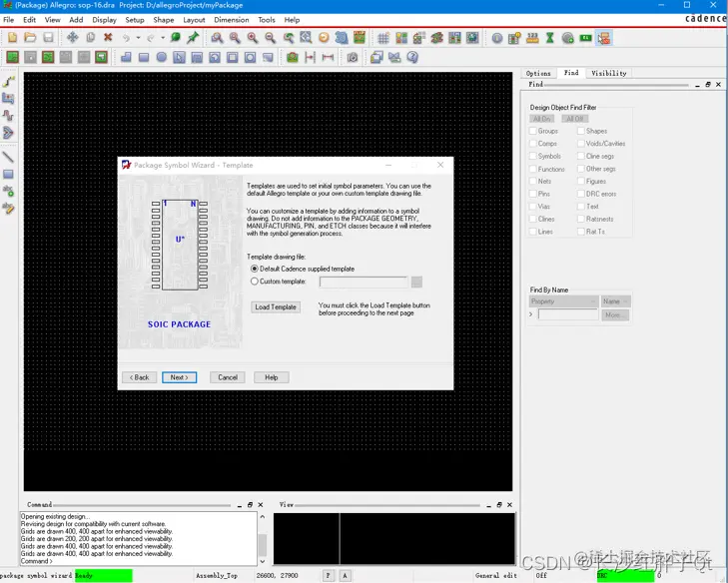
Task: Click the Save disk icon
Action: (x=48, y=38)
